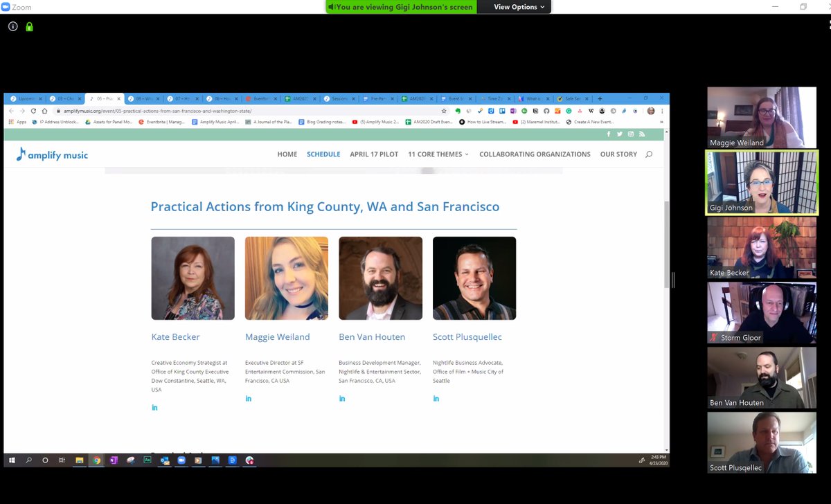Switch to the Eventbrite browser tab
831x504 pixels.
(x=262, y=98)
